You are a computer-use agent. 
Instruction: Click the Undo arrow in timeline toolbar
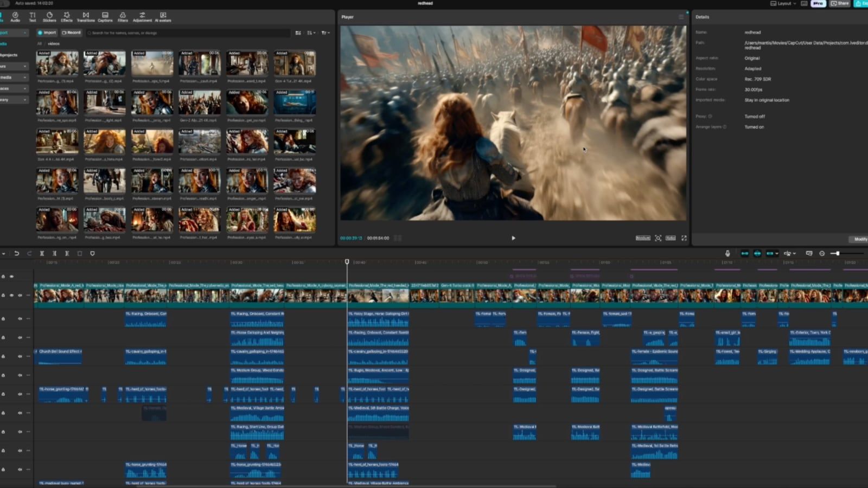click(17, 253)
